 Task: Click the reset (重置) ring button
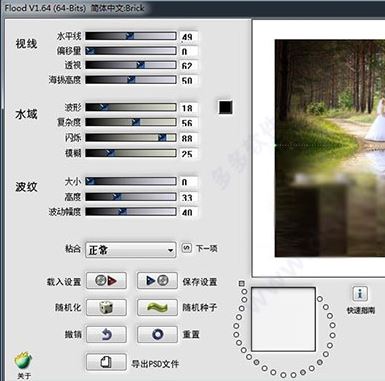tap(157, 334)
